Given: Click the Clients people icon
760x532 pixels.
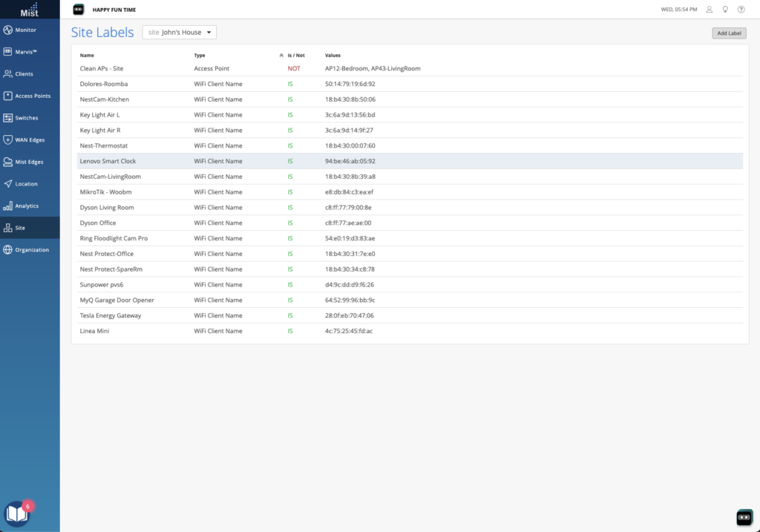Looking at the screenshot, I should pyautogui.click(x=7, y=73).
